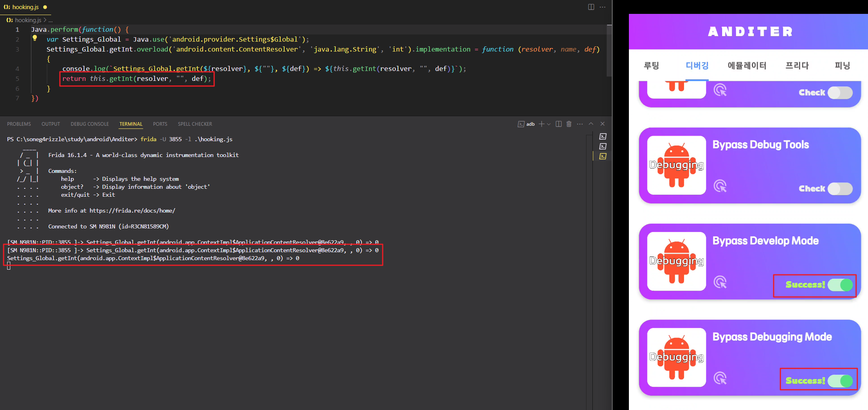868x410 pixels.
Task: Open the editor more actions menu
Action: (x=602, y=7)
